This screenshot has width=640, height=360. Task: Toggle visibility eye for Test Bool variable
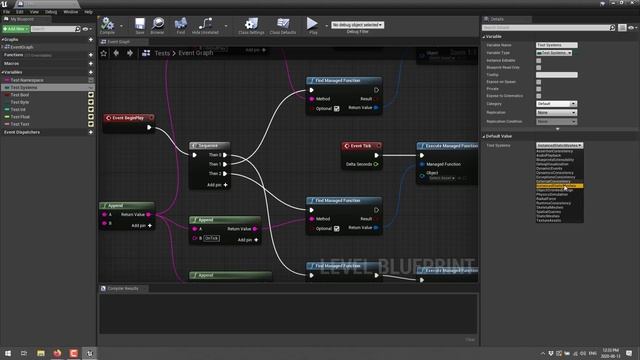coord(91,95)
